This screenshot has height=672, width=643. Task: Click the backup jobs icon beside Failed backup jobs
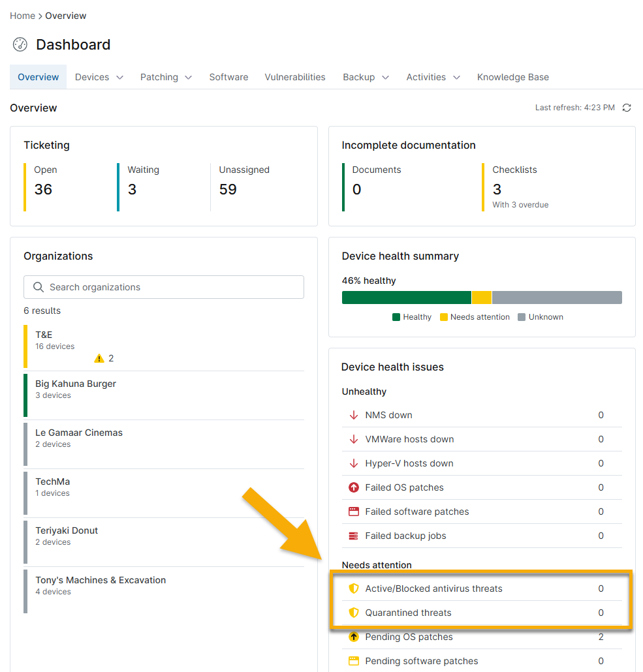353,536
